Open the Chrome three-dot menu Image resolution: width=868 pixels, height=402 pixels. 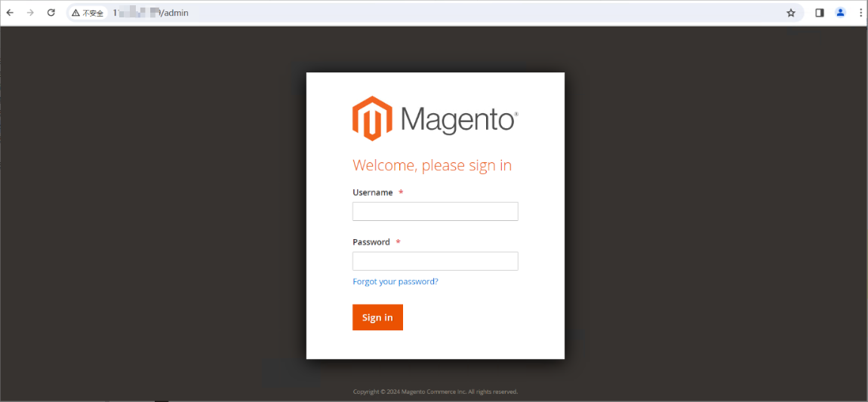click(859, 13)
